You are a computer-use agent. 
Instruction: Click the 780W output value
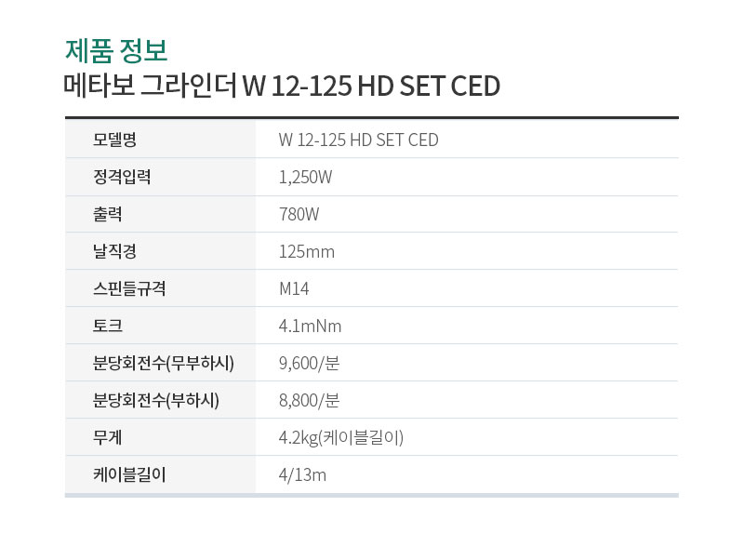pyautogui.click(x=299, y=214)
